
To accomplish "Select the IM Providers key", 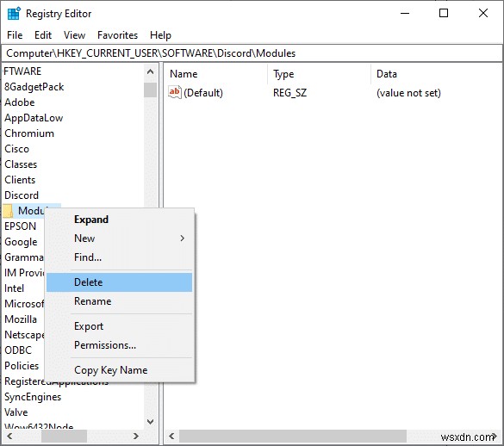I will click(x=24, y=273).
